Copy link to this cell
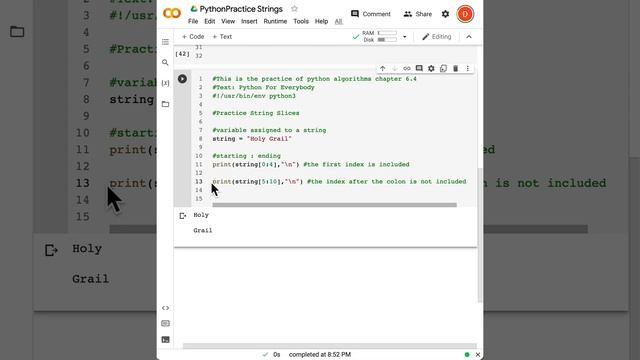The height and width of the screenshot is (360, 640). click(x=407, y=69)
